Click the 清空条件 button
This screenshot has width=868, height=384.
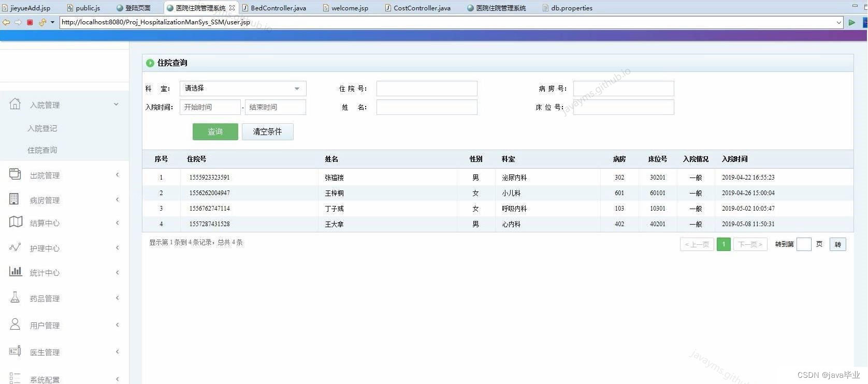click(x=268, y=132)
